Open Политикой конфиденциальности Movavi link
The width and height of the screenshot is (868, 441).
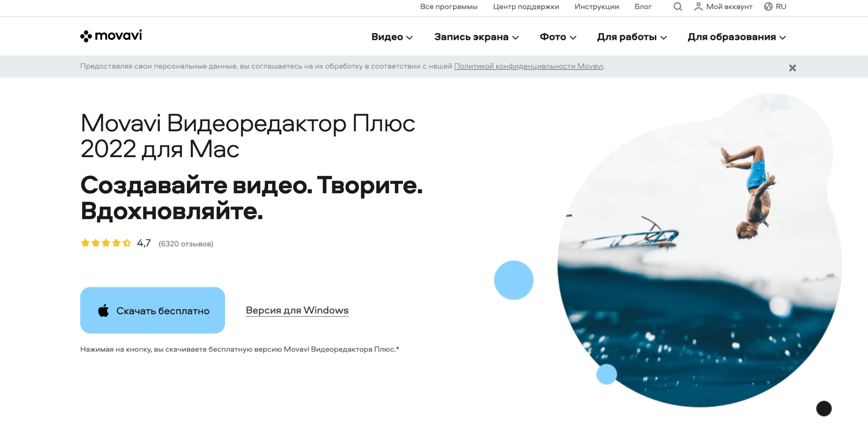coord(529,66)
